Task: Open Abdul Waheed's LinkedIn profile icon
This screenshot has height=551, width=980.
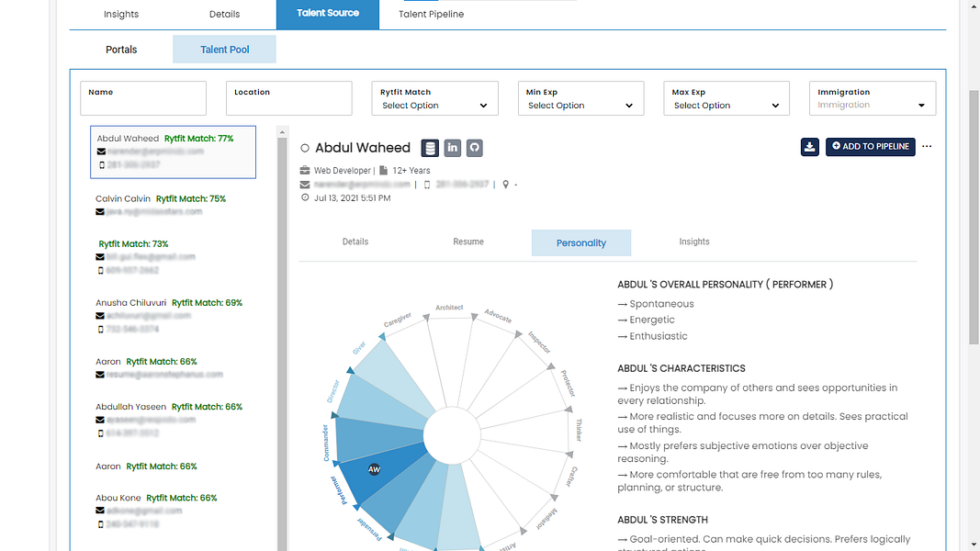Action: [452, 148]
